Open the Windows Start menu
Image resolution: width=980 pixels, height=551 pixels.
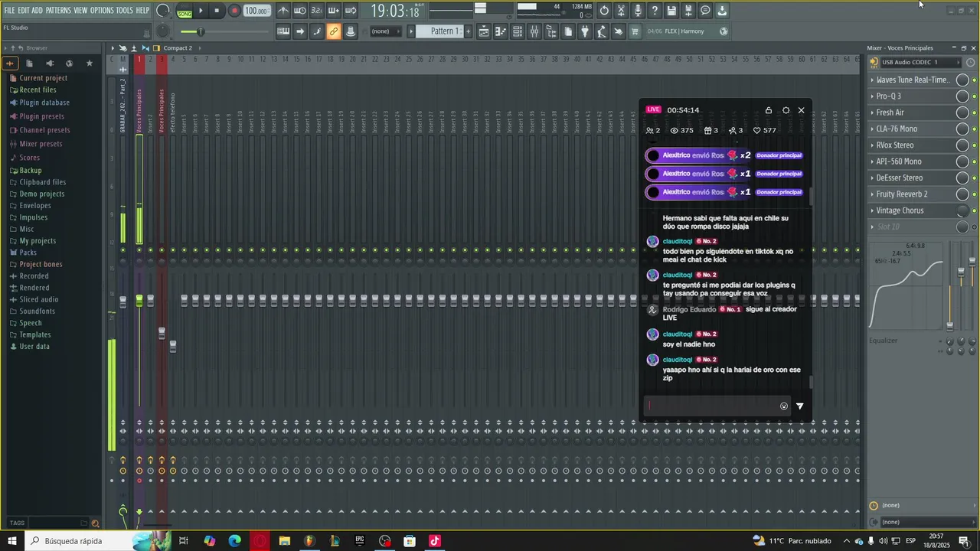point(11,541)
